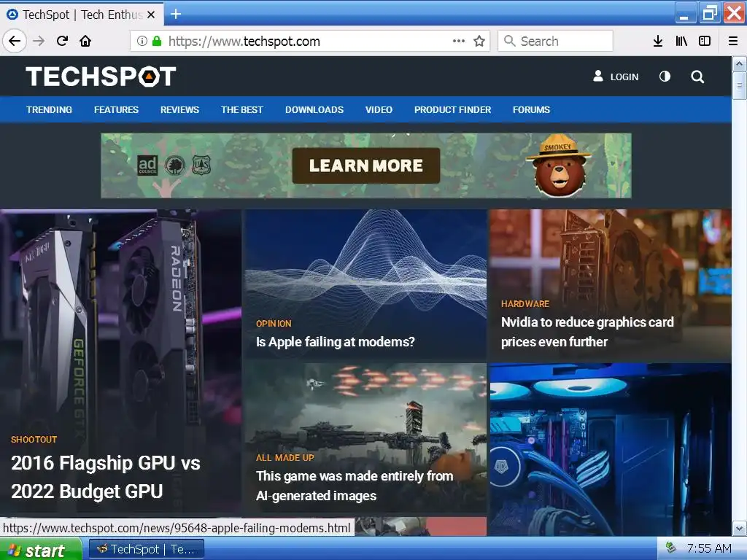This screenshot has height=560, width=747.
Task: Go to the DOWNLOADS section
Action: (x=314, y=110)
